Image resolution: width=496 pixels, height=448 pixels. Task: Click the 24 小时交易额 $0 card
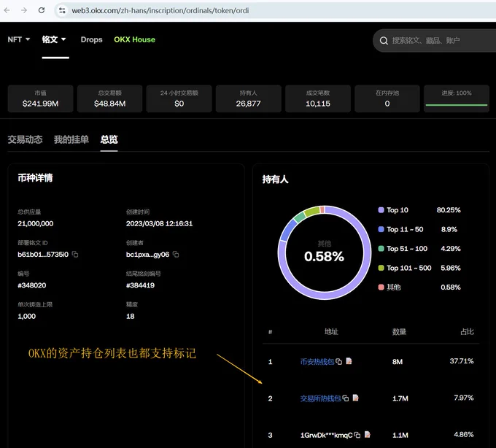pyautogui.click(x=179, y=99)
